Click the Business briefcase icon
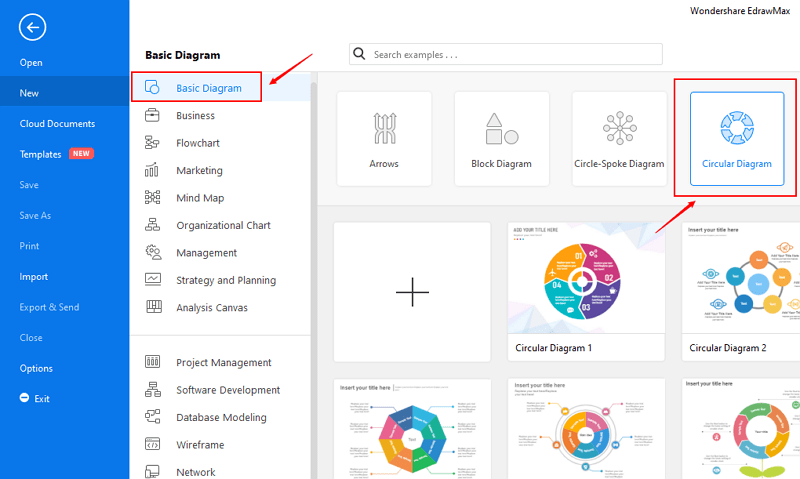 click(x=152, y=115)
